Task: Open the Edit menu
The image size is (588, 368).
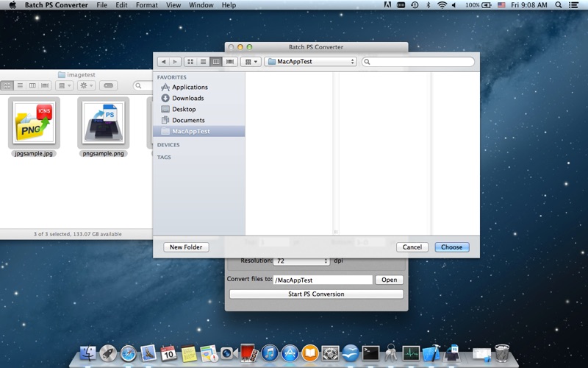Action: (121, 5)
